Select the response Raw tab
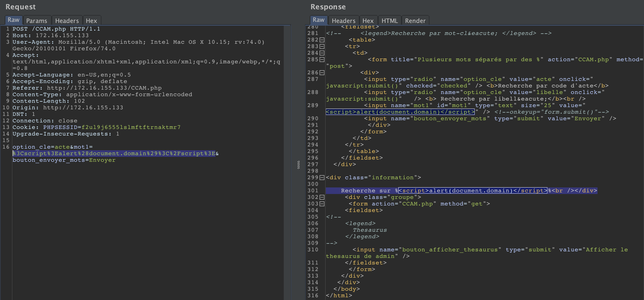 (318, 20)
